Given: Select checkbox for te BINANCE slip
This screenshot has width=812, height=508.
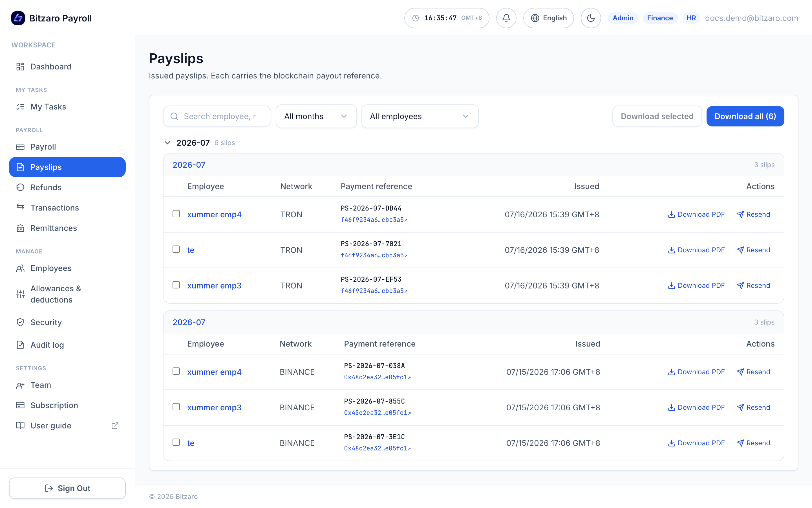Looking at the screenshot, I should coord(176,443).
